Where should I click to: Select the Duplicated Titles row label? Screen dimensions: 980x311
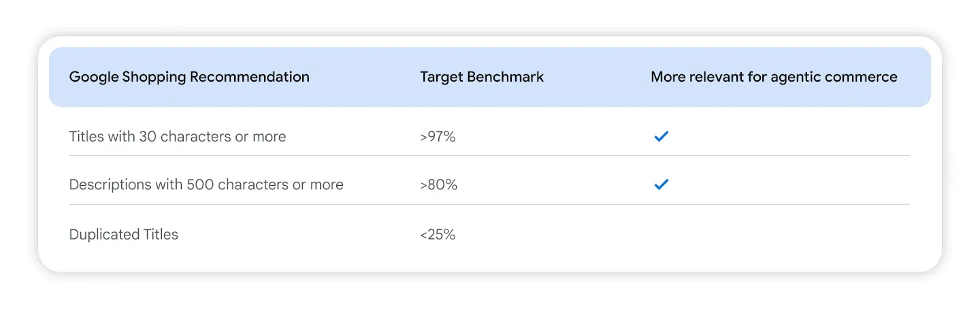point(124,235)
